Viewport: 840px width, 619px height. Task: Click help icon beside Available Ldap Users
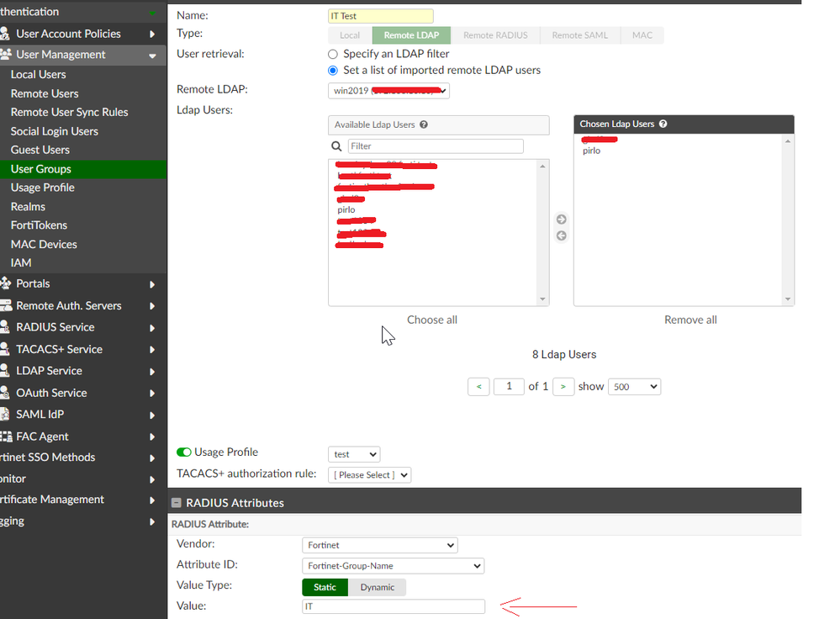point(424,124)
